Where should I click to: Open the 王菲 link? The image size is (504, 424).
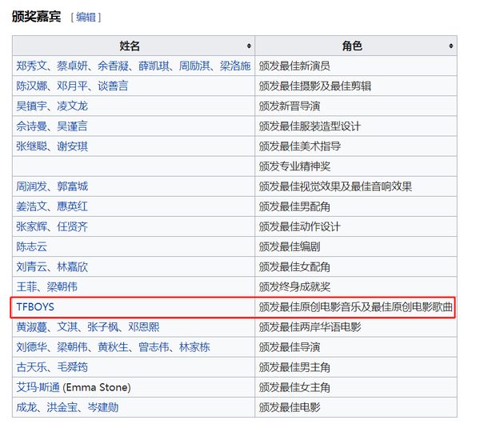[x=26, y=286]
